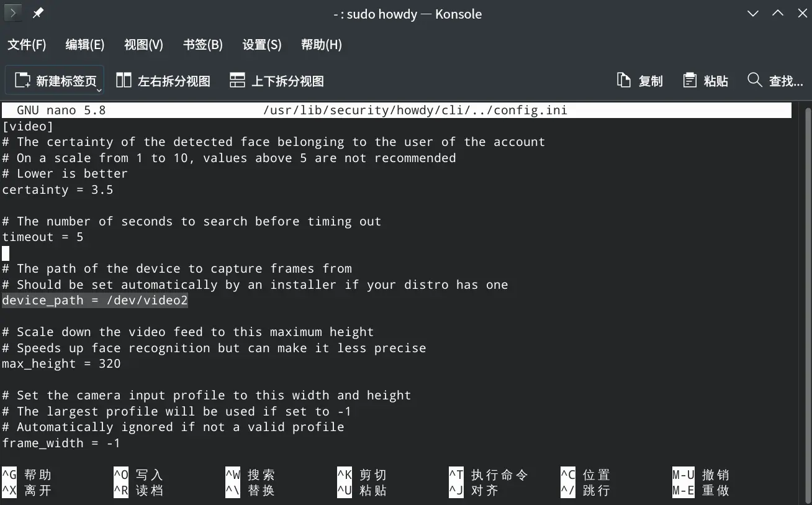
Task: Click the ^C 位置 position shortcut
Action: click(585, 475)
